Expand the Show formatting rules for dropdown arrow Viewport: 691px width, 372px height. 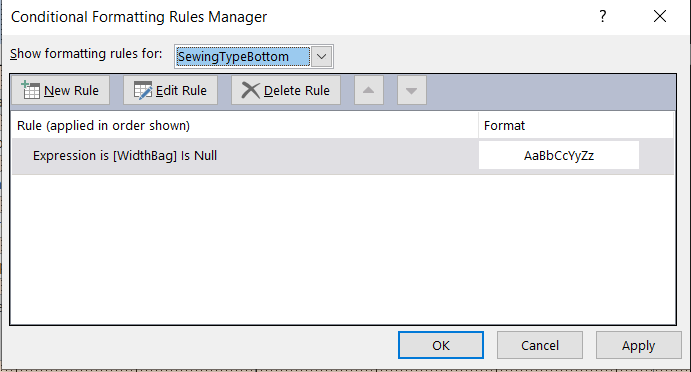pyautogui.click(x=322, y=56)
